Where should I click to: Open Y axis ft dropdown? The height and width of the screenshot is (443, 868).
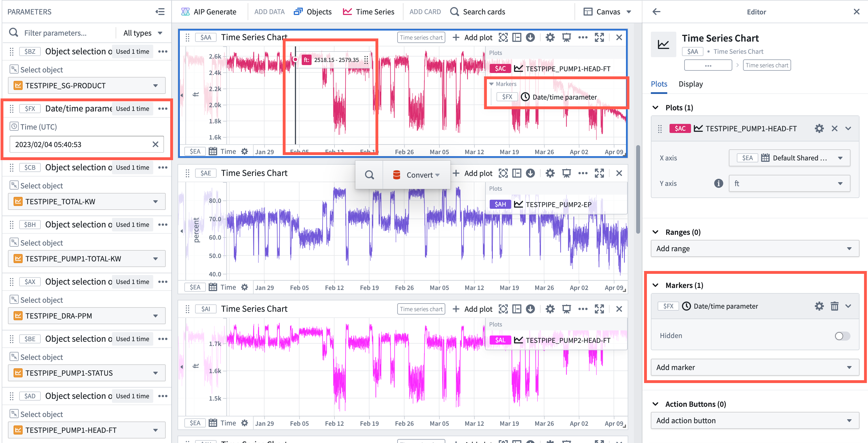(789, 183)
